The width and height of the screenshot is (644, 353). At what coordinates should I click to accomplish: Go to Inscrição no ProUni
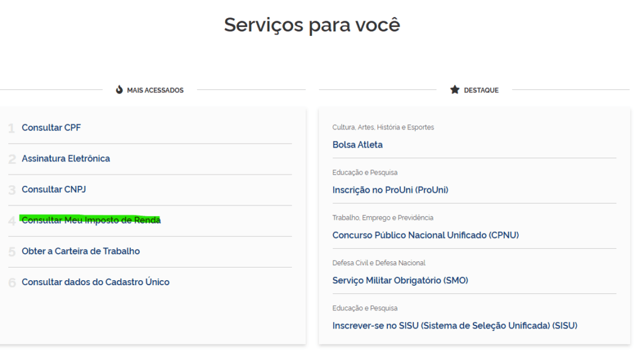pos(391,190)
